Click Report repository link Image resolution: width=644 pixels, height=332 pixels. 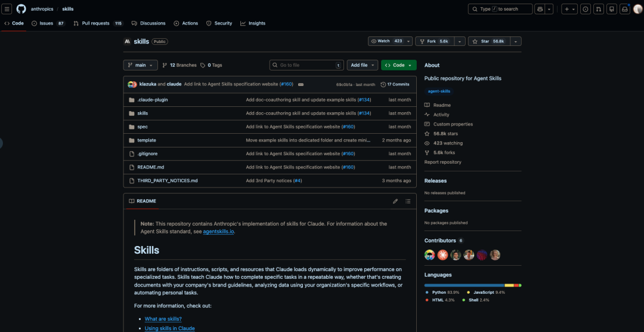coord(442,162)
